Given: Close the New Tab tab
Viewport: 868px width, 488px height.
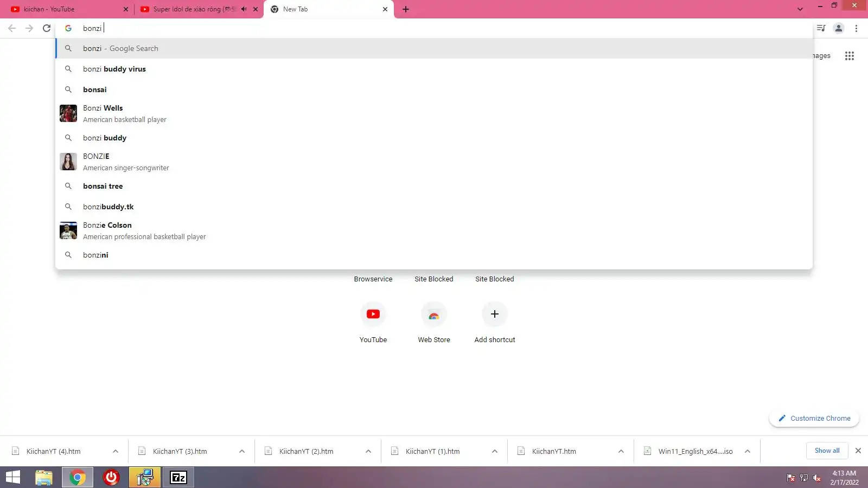Looking at the screenshot, I should (385, 9).
